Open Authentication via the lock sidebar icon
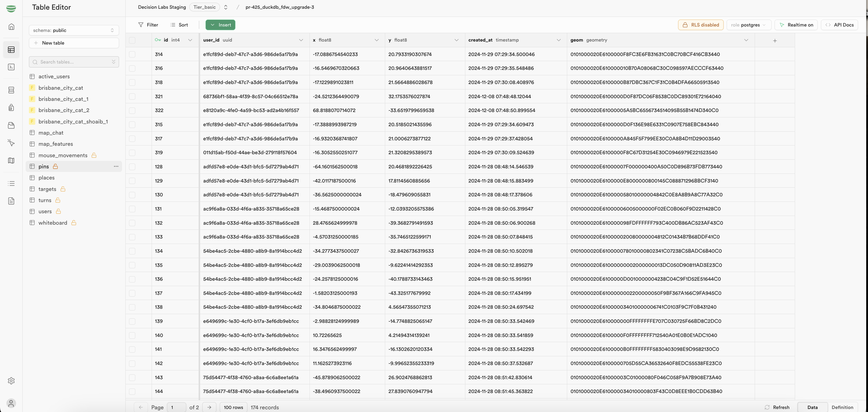This screenshot has width=868, height=412. (x=11, y=108)
